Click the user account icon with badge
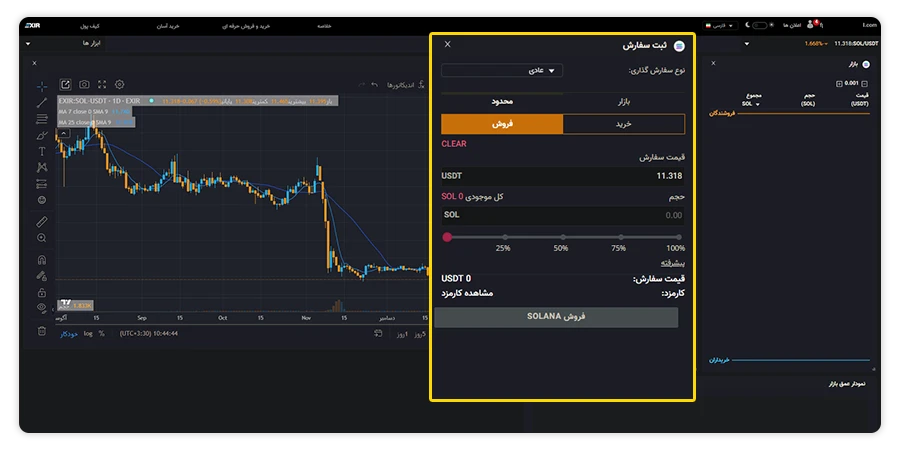Viewport: 900px width, 450px height. (812, 25)
